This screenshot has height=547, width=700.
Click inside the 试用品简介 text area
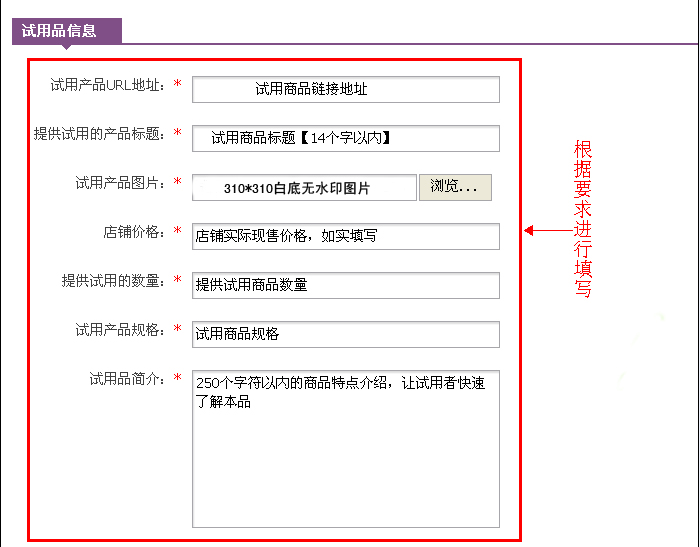click(x=345, y=448)
